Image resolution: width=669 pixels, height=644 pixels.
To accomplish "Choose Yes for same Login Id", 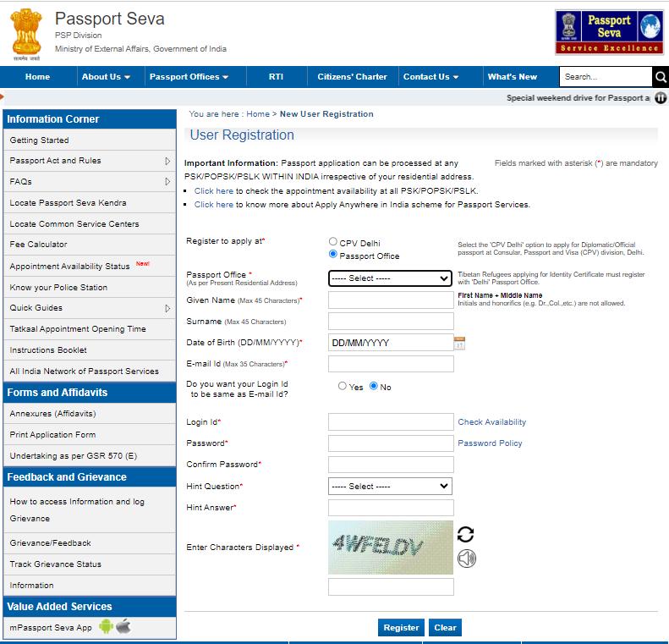I will (x=343, y=386).
